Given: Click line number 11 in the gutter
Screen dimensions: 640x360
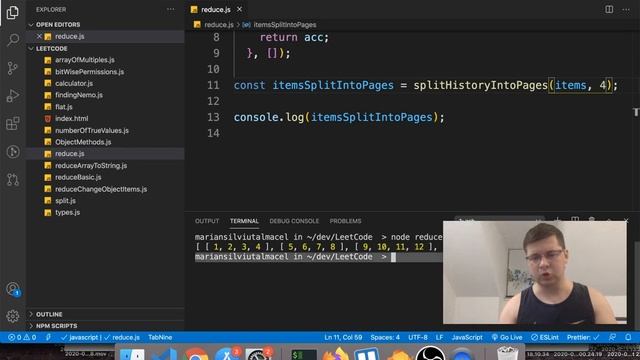Looking at the screenshot, I should [213, 85].
